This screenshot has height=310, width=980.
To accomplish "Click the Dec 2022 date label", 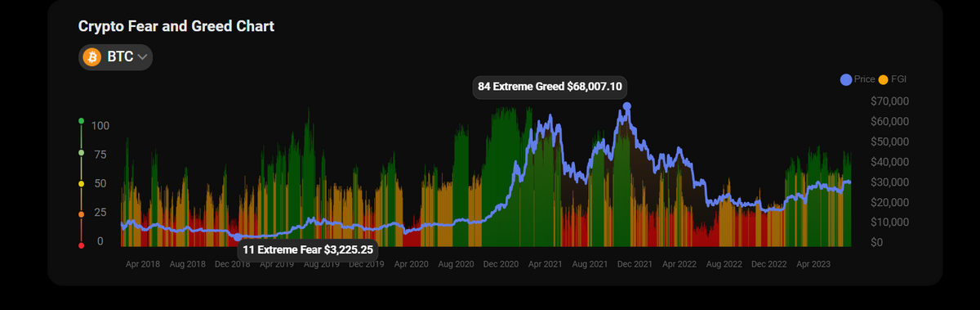I will (x=768, y=264).
